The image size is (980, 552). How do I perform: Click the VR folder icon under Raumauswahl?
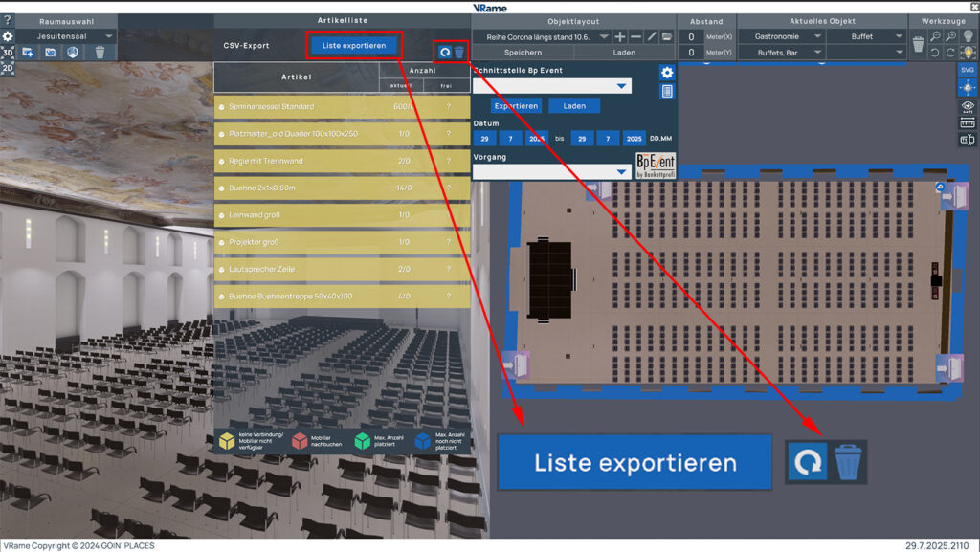tap(50, 53)
